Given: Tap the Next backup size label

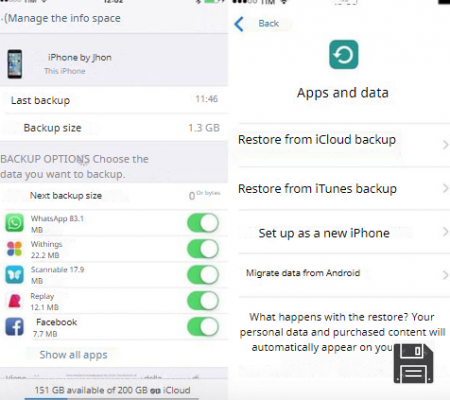Looking at the screenshot, I should point(66,196).
